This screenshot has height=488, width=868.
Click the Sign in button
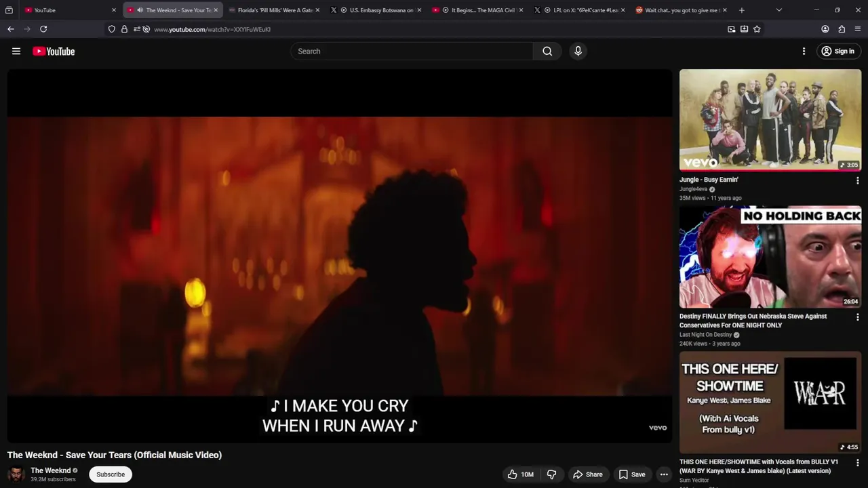[x=837, y=52]
